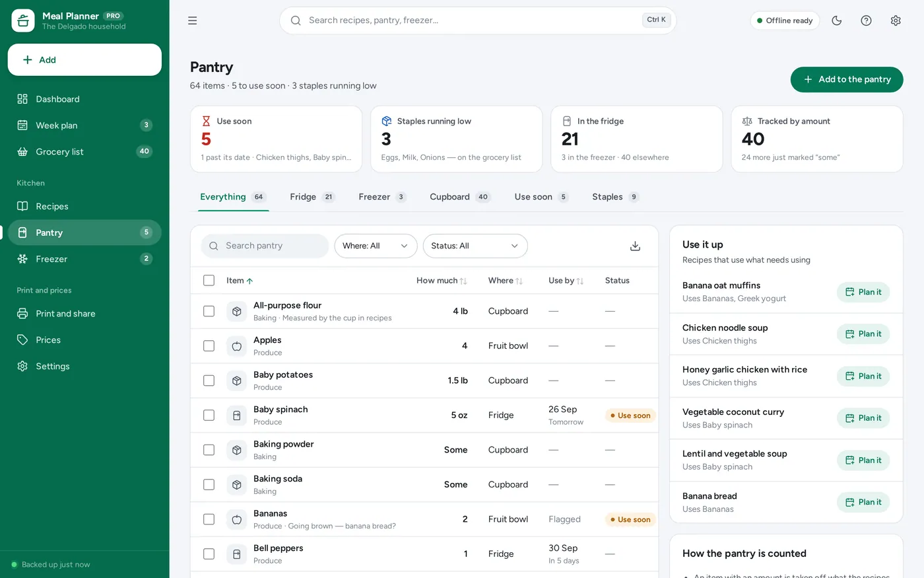Sort by the Item column header
The width and height of the screenshot is (924, 578).
coord(240,281)
